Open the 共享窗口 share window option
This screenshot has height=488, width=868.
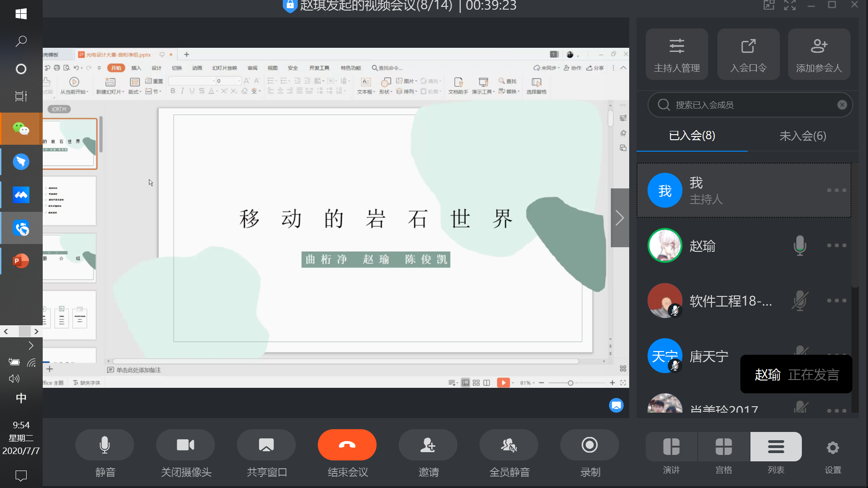coord(266,445)
